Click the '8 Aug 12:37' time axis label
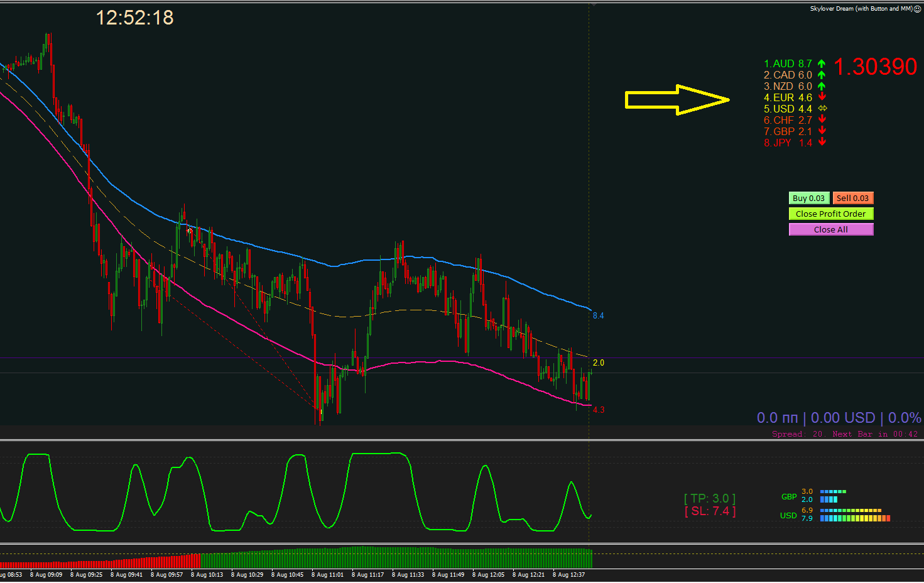Screen dimensions: 924x583 [569, 575]
